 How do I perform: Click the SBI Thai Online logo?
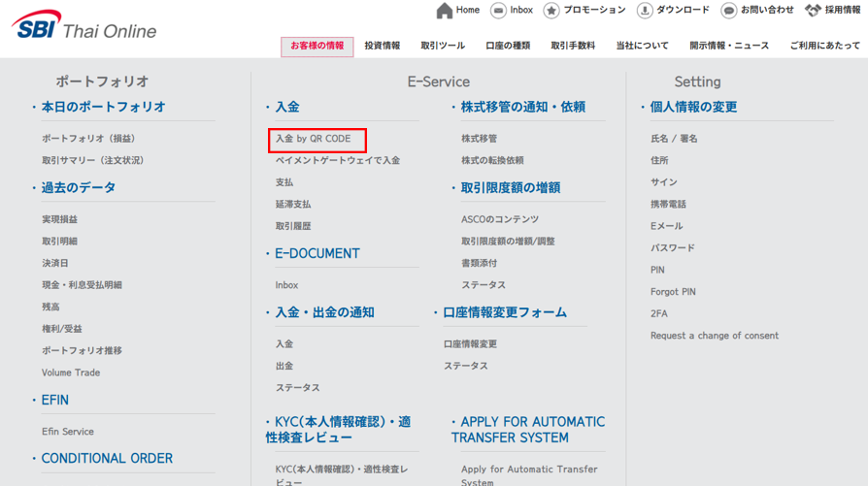(x=84, y=25)
